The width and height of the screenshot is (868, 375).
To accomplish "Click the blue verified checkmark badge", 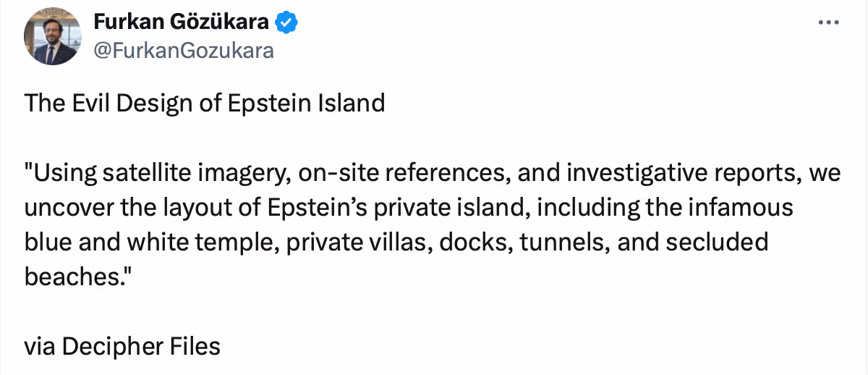I will pos(288,23).
